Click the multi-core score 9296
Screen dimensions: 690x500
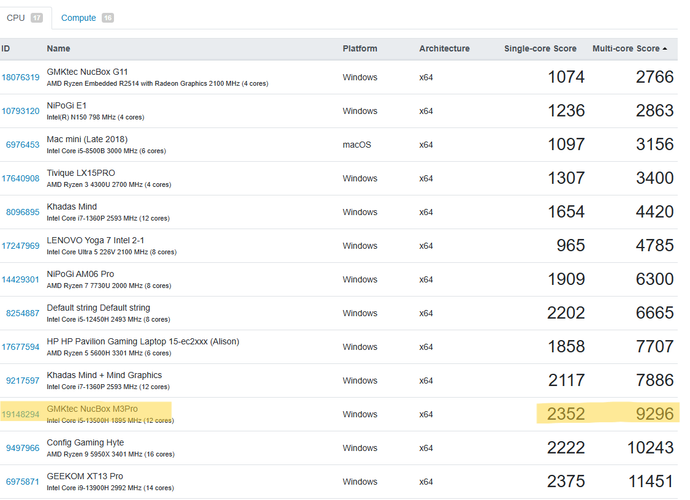pos(654,414)
